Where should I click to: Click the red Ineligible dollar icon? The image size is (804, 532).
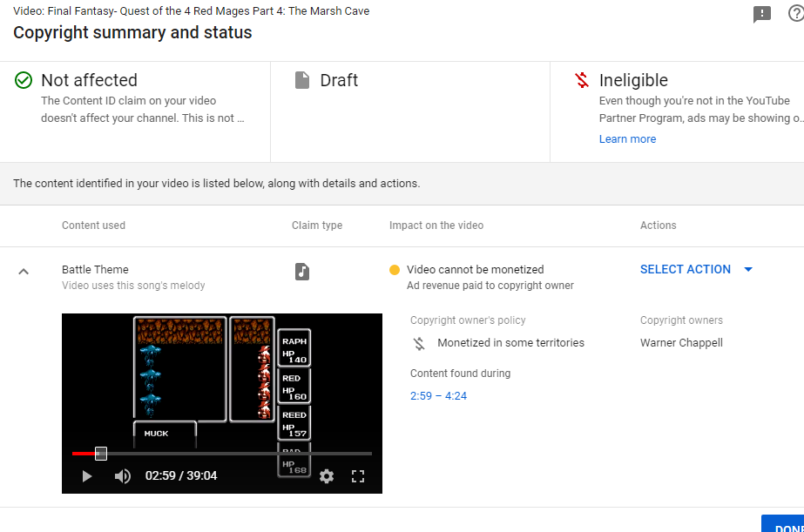[582, 80]
